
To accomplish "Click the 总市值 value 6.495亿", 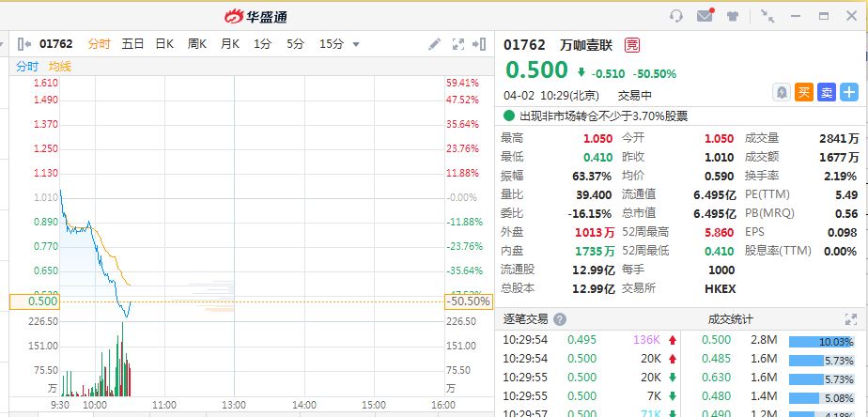I will 715,214.
